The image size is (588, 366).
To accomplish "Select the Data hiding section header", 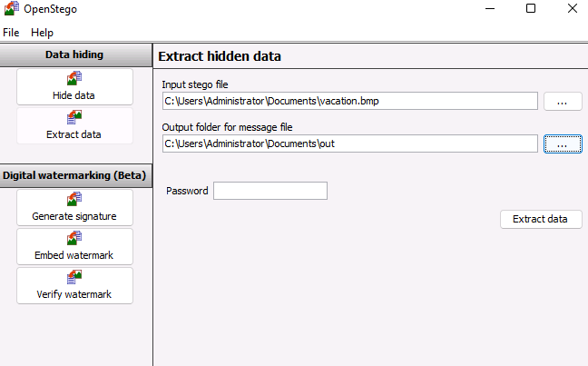I will click(x=74, y=54).
